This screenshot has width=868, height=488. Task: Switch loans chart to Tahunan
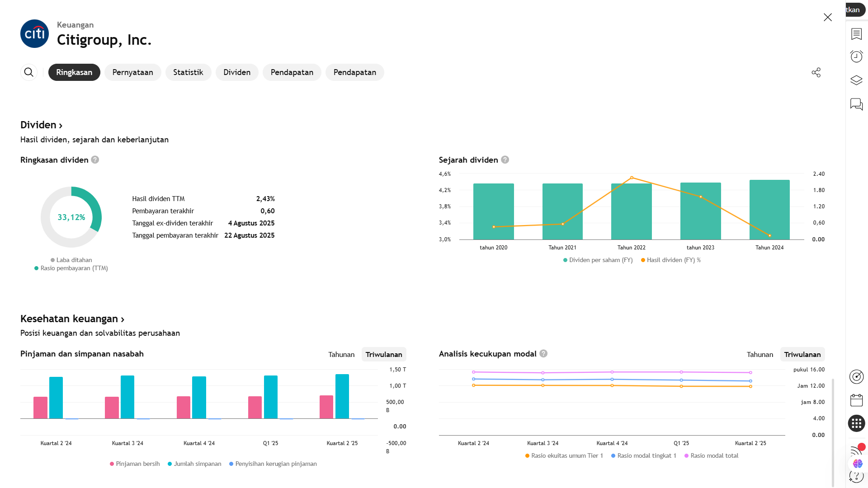click(x=341, y=355)
